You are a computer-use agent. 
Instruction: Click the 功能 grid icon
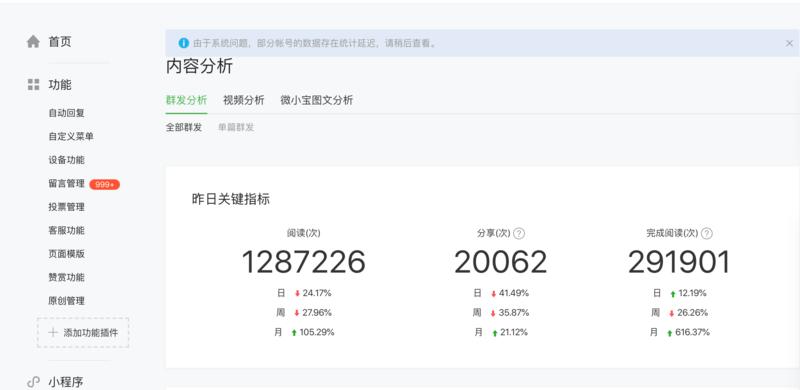[33, 85]
